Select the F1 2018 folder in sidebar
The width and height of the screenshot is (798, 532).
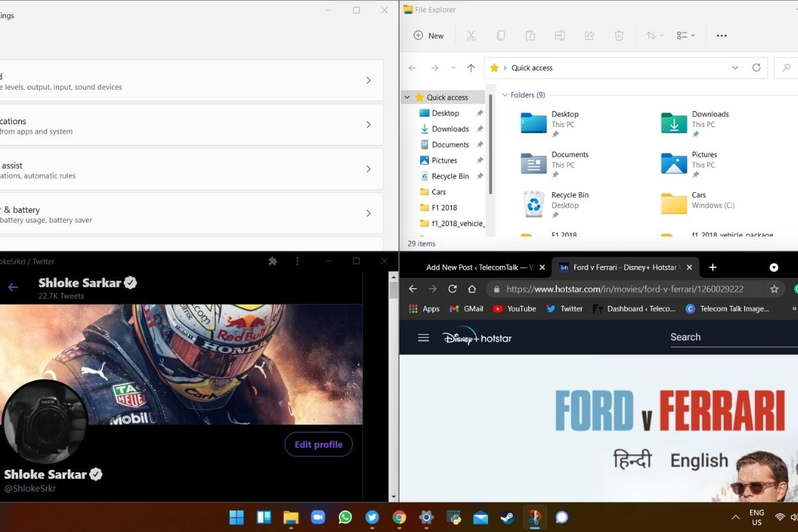(438, 207)
